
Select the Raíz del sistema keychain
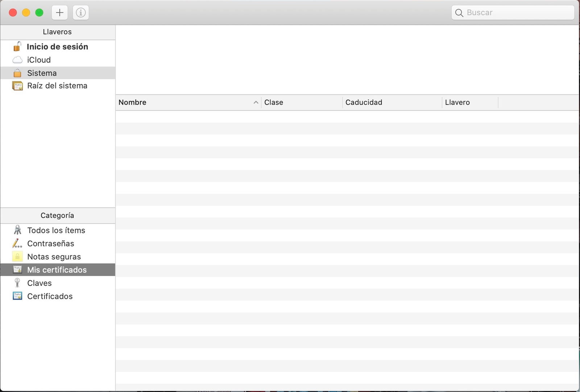click(58, 86)
